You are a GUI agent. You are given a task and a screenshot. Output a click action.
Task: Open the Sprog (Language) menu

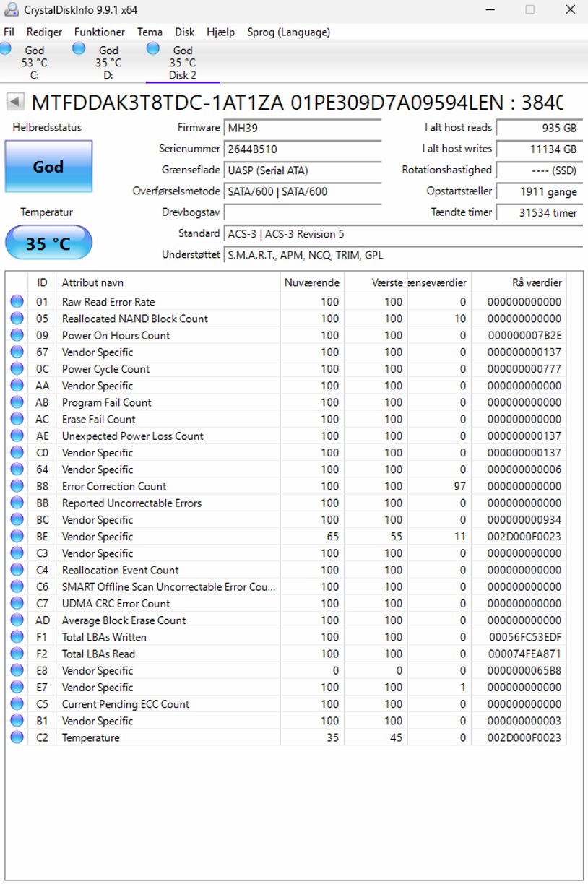(x=289, y=32)
